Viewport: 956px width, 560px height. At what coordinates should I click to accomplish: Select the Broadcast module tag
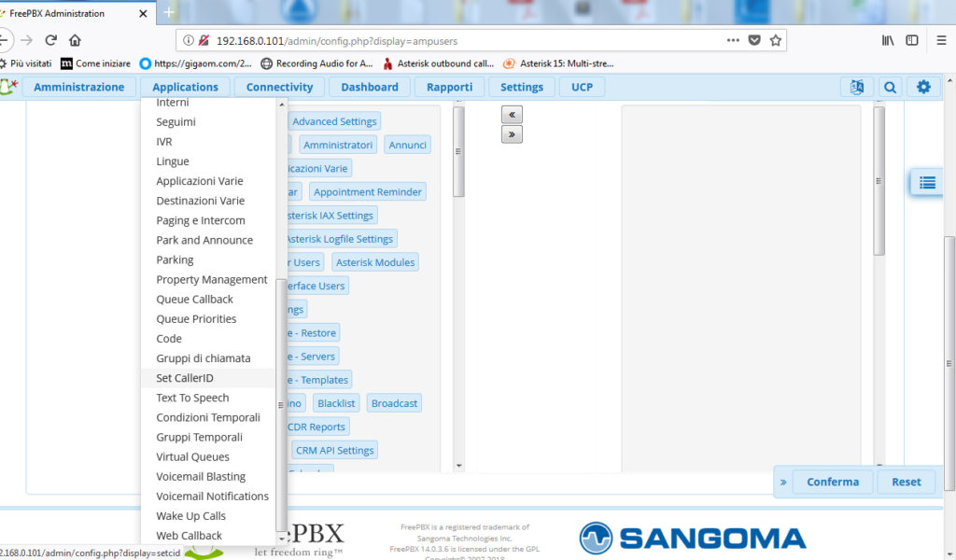[395, 403]
